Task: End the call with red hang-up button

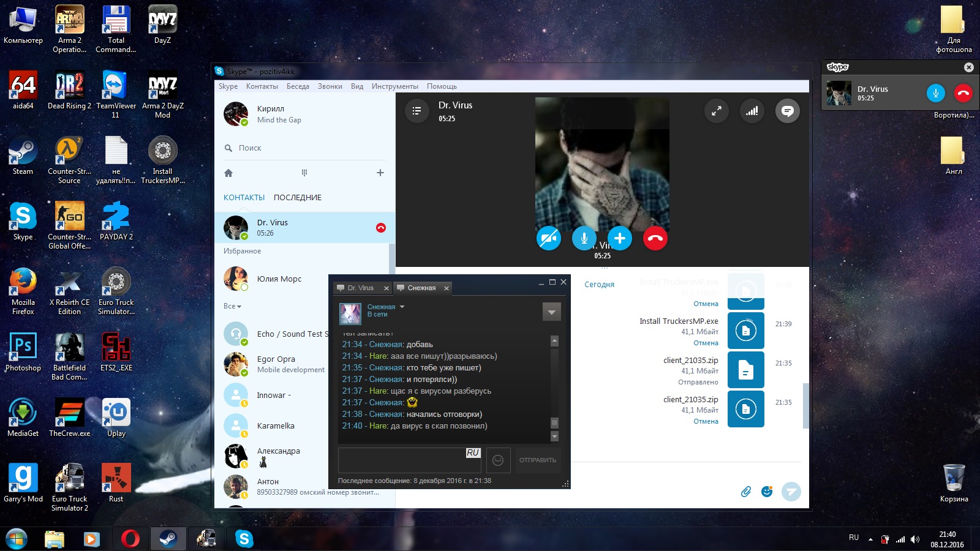Action: pyautogui.click(x=655, y=238)
